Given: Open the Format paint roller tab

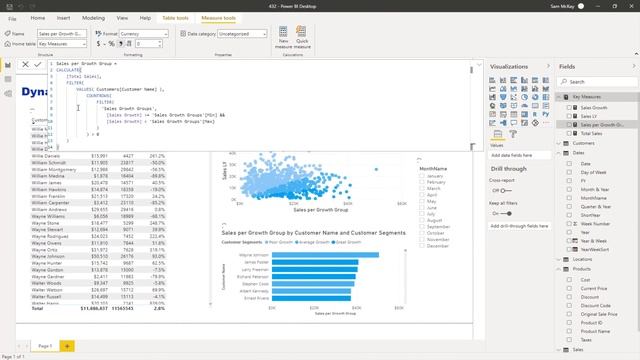Looking at the screenshot, I should click(x=513, y=134).
